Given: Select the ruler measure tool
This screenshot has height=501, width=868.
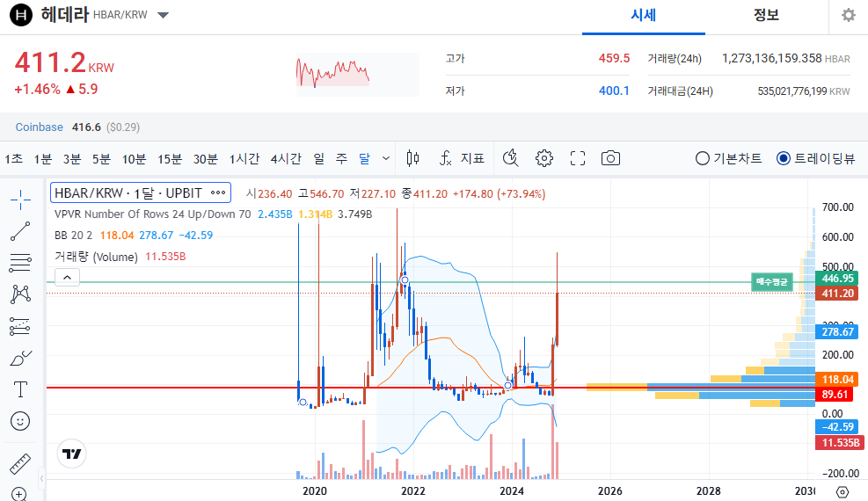Looking at the screenshot, I should coord(20,463).
